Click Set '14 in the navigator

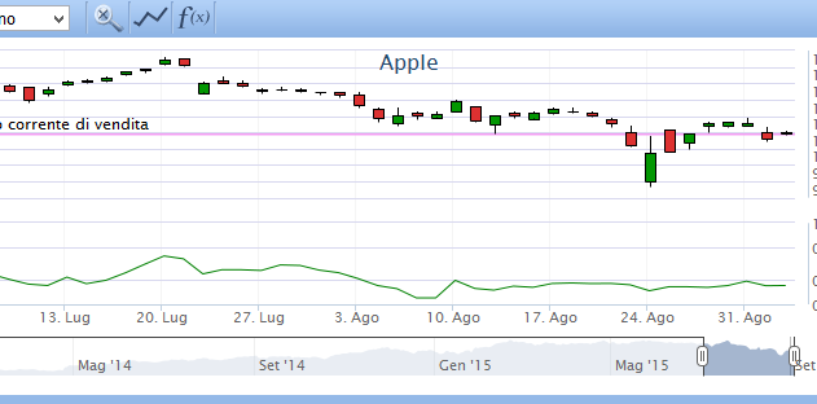click(x=281, y=365)
